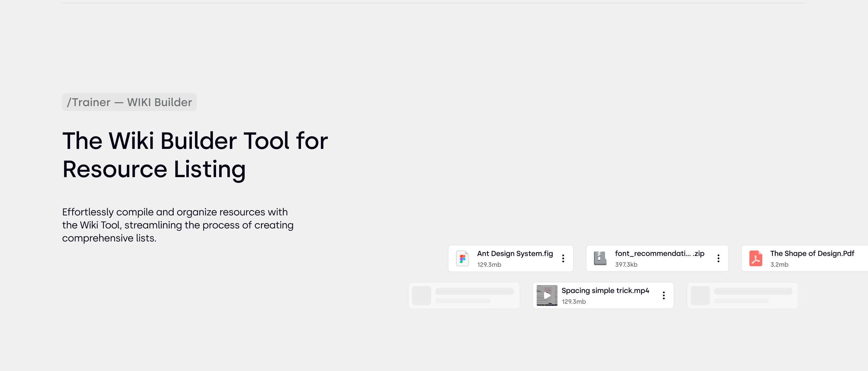Select the Ant Design System.fig file name
Screen dimensions: 868x371
[515, 253]
